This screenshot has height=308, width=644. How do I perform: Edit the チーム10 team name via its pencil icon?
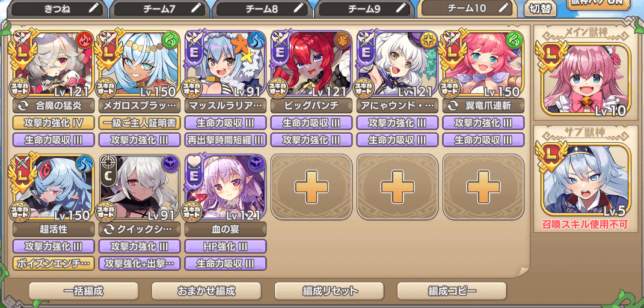[x=503, y=8]
